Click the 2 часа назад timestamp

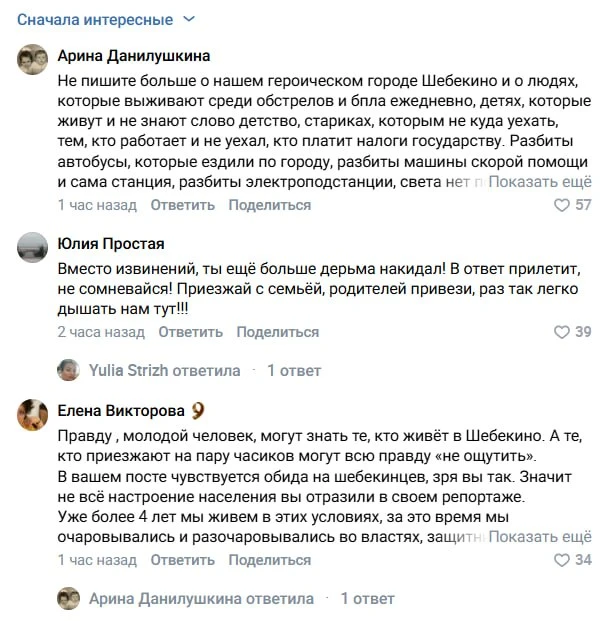pos(101,332)
